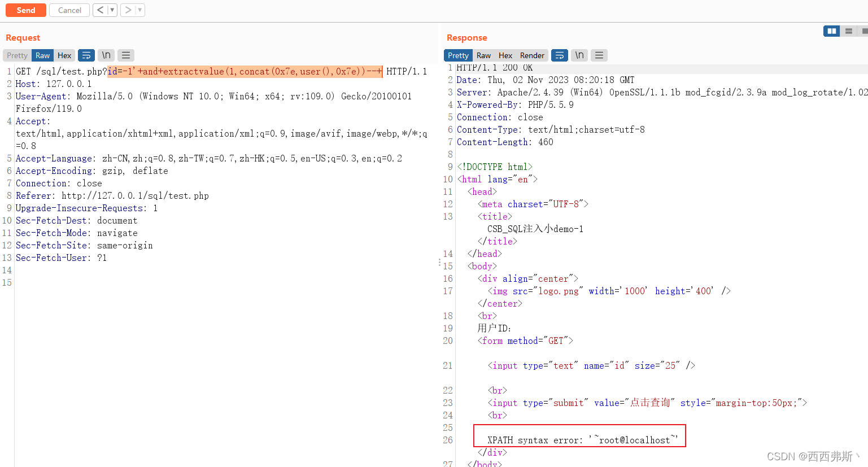The height and width of the screenshot is (467, 868).
Task: Click the Referer header line
Action: (112, 195)
